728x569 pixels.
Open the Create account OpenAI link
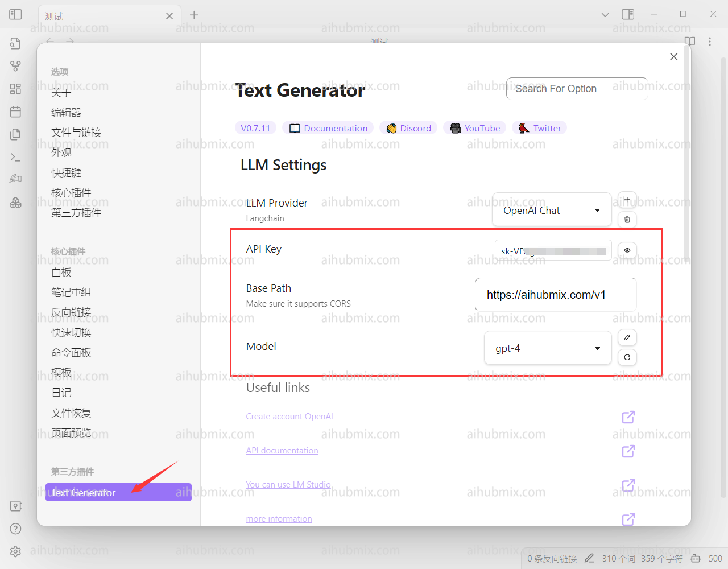tap(289, 417)
